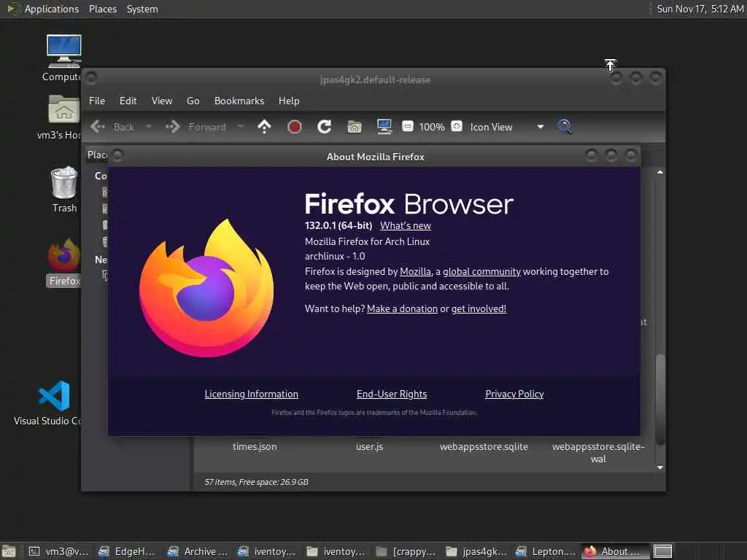747x560 pixels.
Task: Open the View menu
Action: [x=162, y=101]
